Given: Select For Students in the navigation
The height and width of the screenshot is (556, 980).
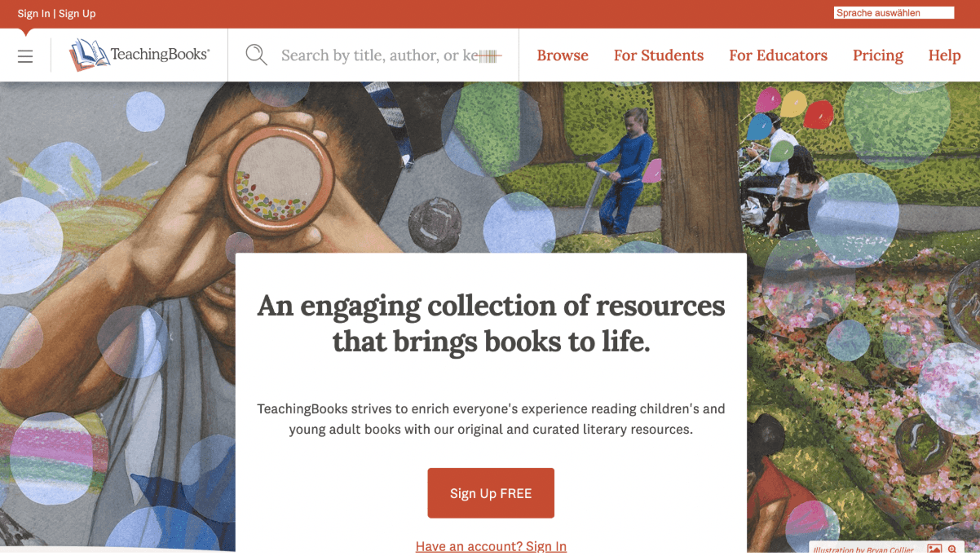Looking at the screenshot, I should [658, 55].
